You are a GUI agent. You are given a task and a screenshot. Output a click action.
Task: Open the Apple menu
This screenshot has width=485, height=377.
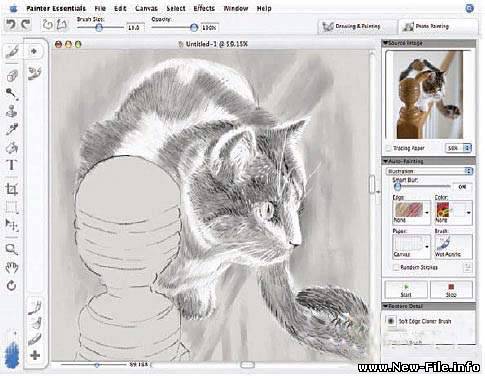tap(13, 8)
